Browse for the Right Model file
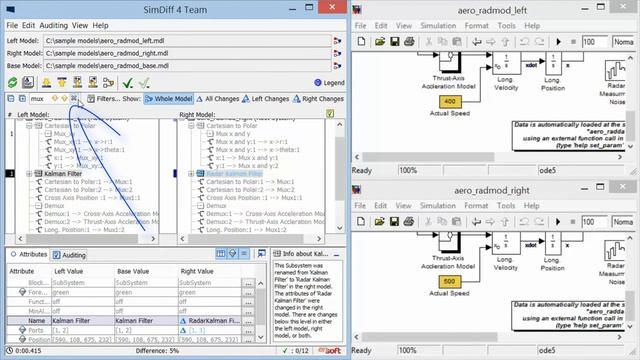The width and height of the screenshot is (640, 360). coord(337,53)
